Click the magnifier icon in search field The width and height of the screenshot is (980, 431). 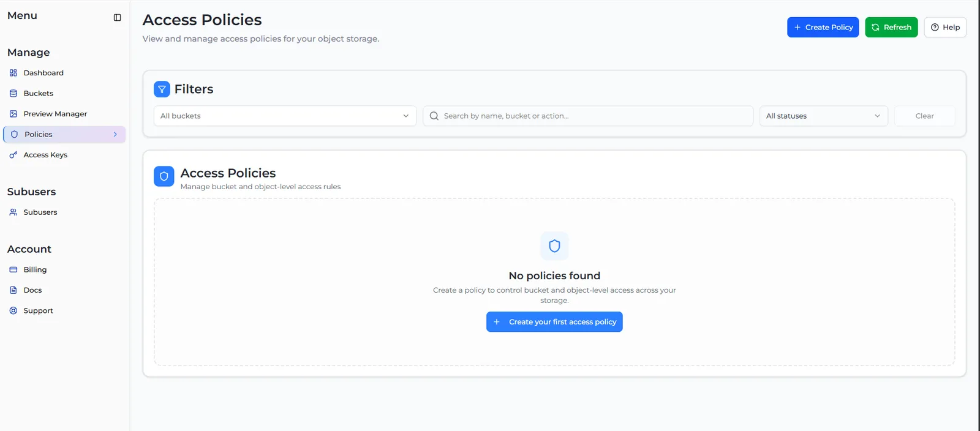click(x=434, y=116)
